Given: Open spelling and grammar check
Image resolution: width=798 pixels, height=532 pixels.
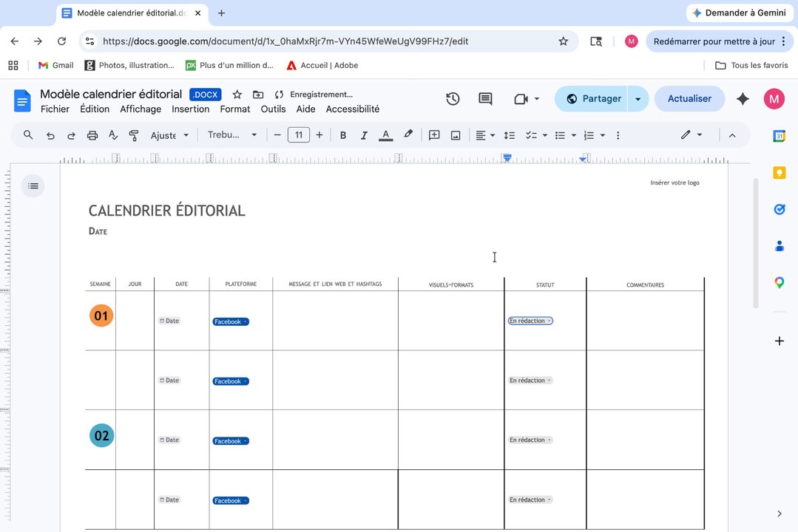Looking at the screenshot, I should (x=113, y=135).
